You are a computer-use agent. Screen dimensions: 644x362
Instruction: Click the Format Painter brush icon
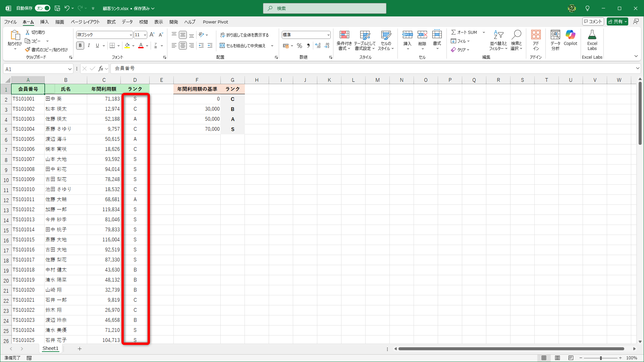tap(28, 50)
